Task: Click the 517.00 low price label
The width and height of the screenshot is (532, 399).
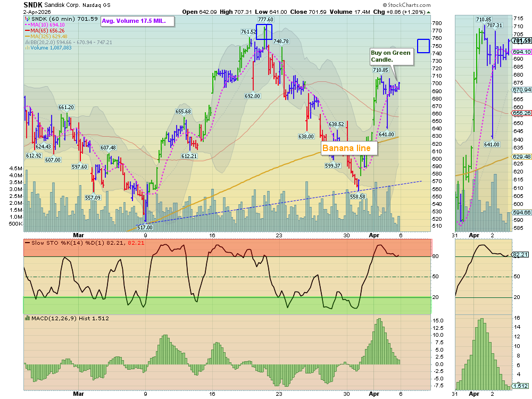Action: [145, 227]
